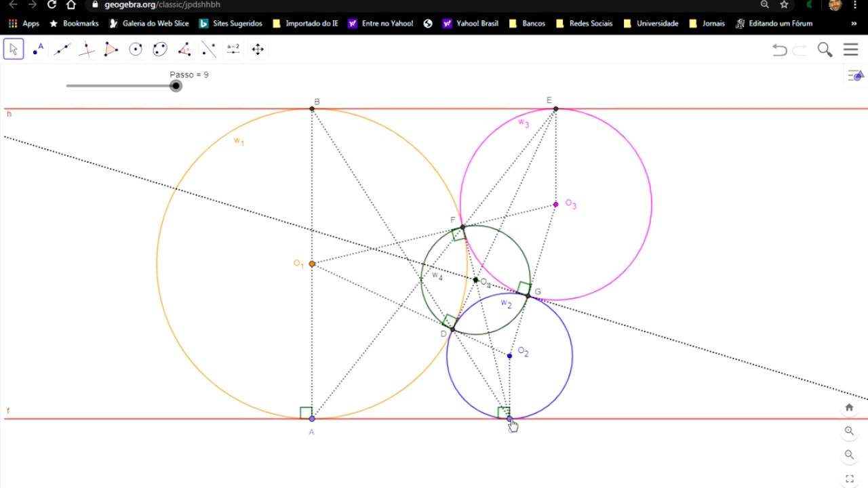Click the orange center point O1

(312, 264)
